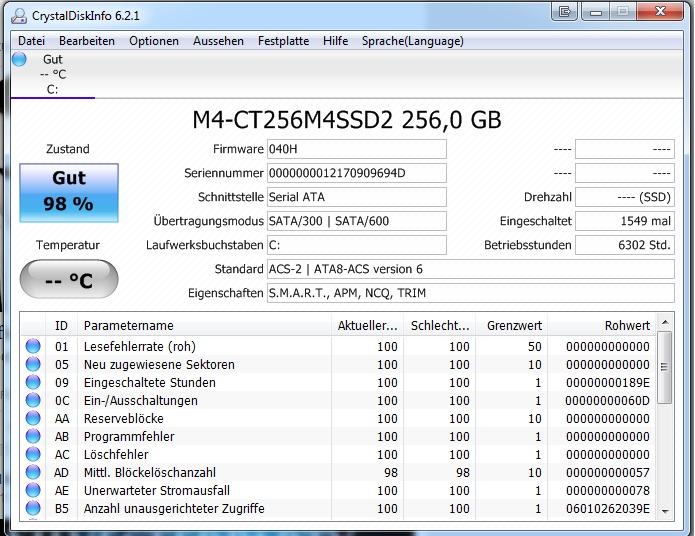The image size is (695, 536).
Task: Click the Betriebsstunden field 6302 Std.
Action: click(625, 245)
